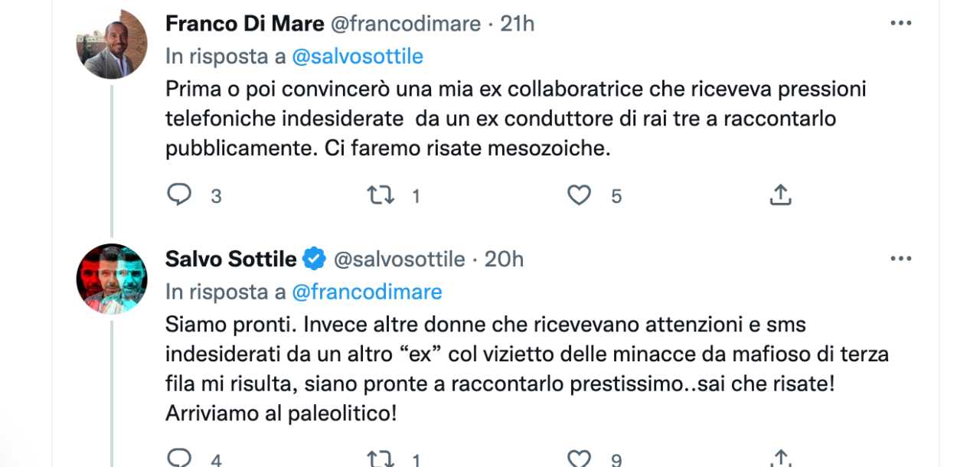Open the 21h timestamp link

(x=518, y=24)
